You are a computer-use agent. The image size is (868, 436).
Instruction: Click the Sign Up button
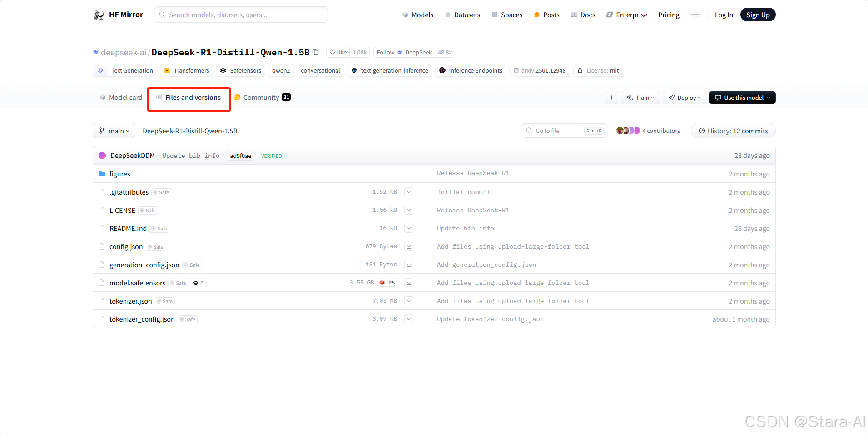(758, 15)
